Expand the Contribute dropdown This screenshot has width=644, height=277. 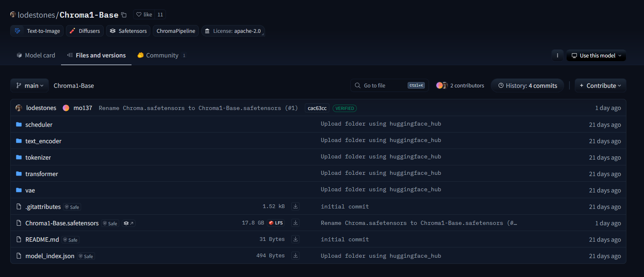(601, 85)
